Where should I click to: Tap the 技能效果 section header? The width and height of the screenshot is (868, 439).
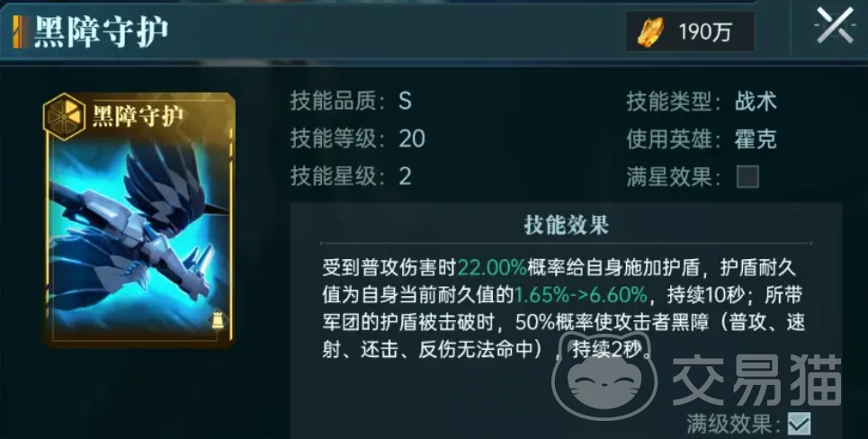[567, 226]
